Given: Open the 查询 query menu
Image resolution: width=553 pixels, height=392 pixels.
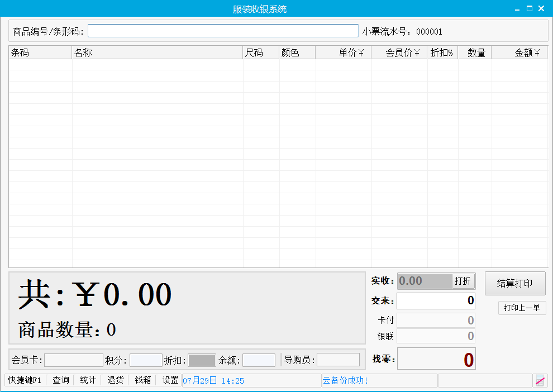Looking at the screenshot, I should (61, 380).
